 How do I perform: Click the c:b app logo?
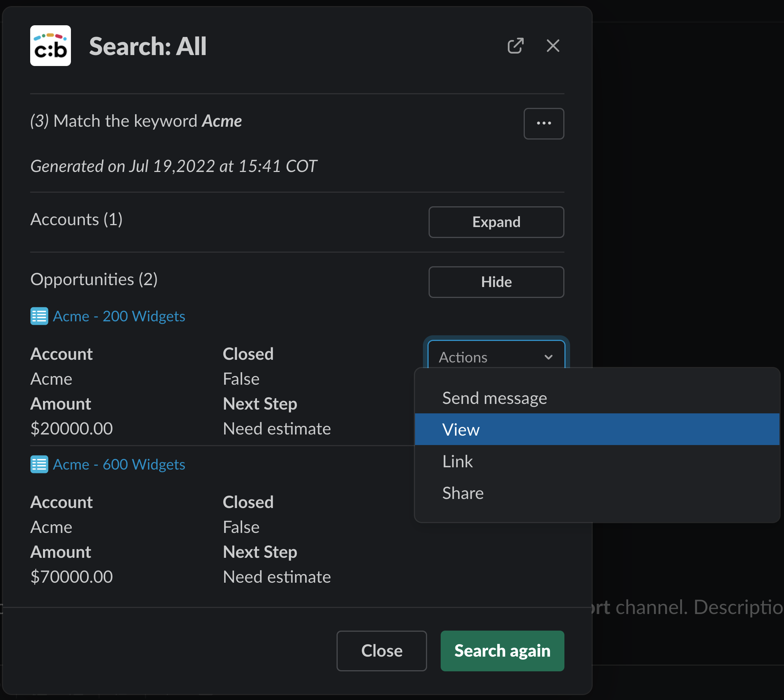(51, 46)
